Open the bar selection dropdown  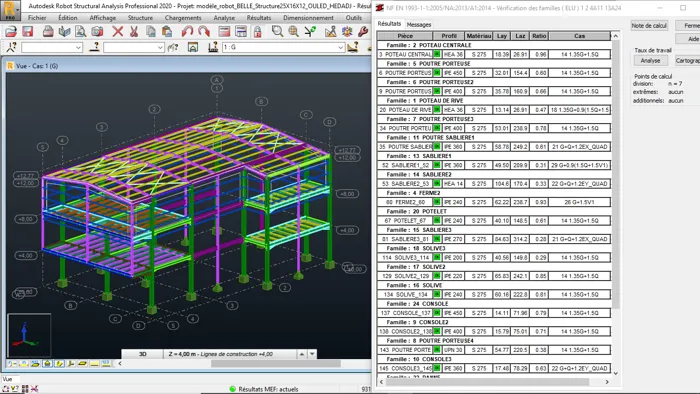pyautogui.click(x=160, y=47)
